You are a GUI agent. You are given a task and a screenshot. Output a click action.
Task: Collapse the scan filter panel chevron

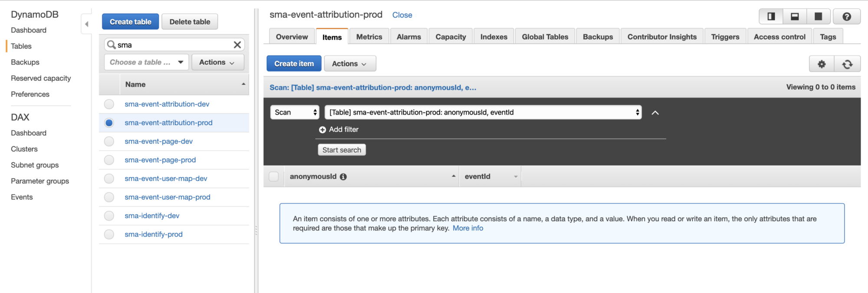pos(655,113)
